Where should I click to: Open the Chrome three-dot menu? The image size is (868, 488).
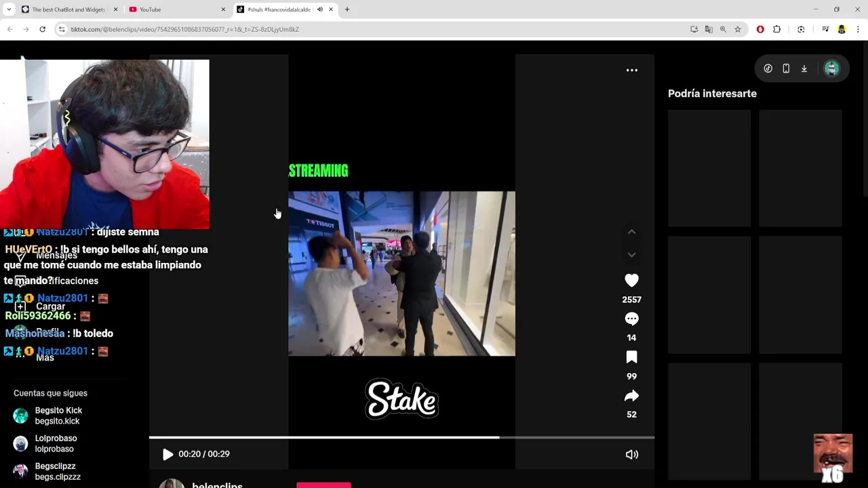(x=858, y=29)
